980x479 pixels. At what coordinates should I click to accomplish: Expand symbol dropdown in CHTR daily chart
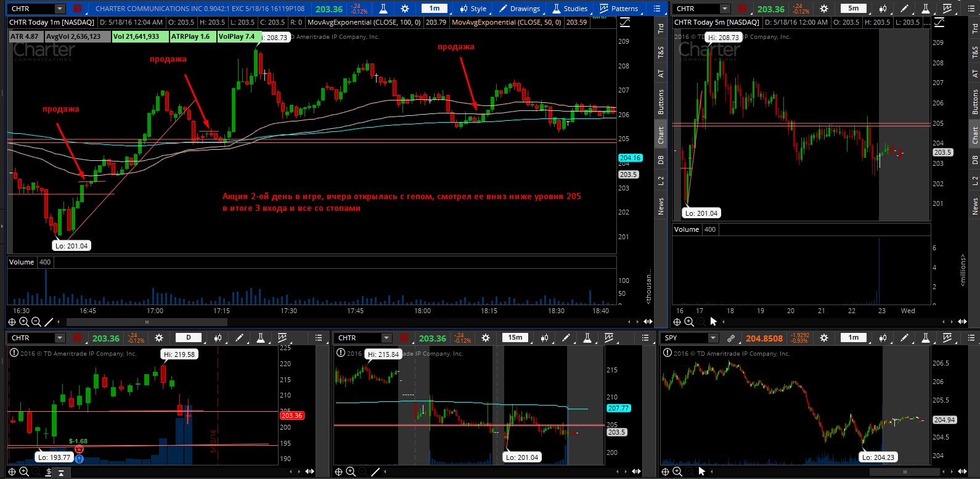pyautogui.click(x=59, y=338)
